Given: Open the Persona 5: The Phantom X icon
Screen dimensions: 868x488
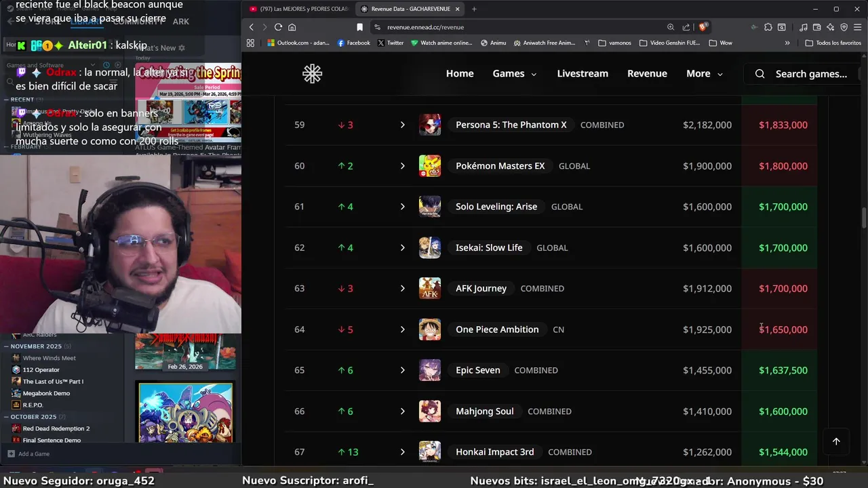Looking at the screenshot, I should click(x=430, y=125).
